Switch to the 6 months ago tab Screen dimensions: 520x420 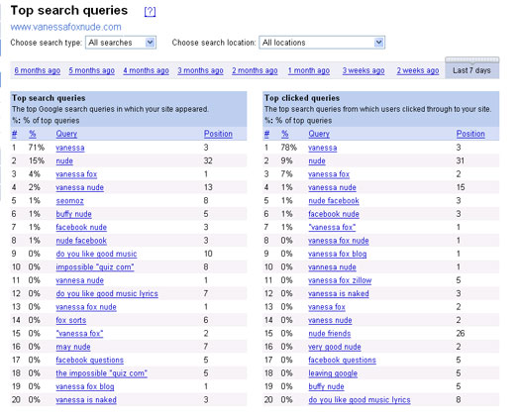(x=38, y=70)
